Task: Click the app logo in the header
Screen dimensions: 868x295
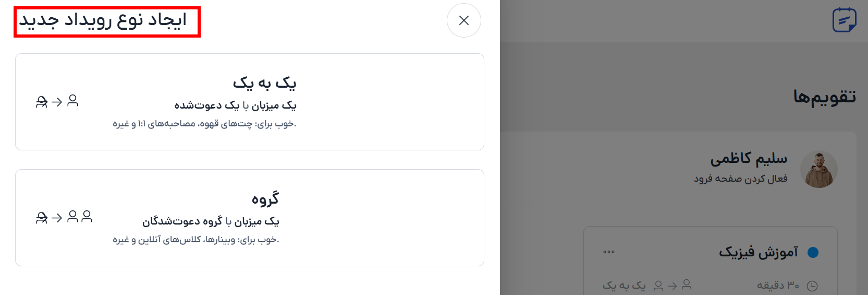Action: pyautogui.click(x=844, y=20)
